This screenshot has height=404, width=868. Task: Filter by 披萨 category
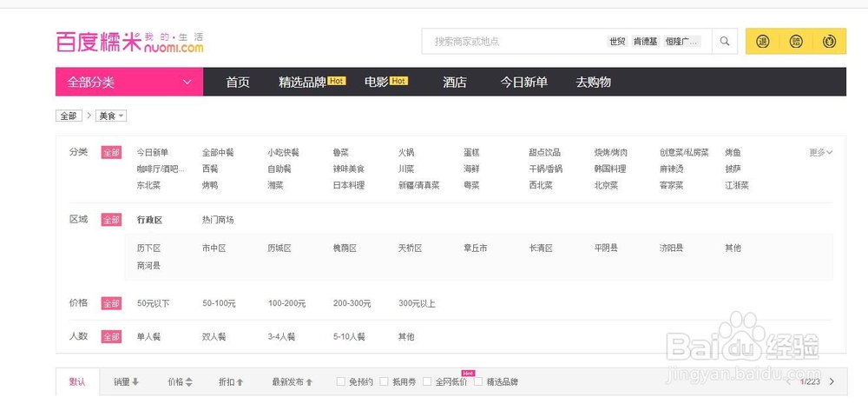click(x=733, y=169)
